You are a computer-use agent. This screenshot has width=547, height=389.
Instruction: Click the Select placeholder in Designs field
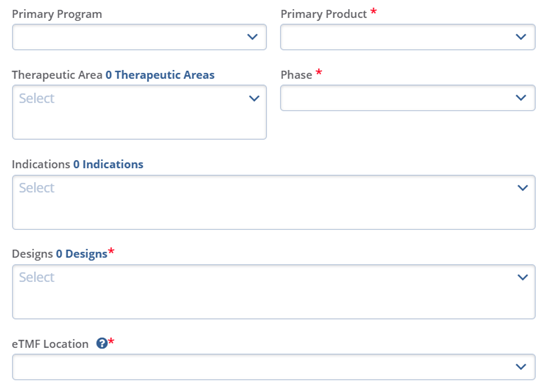point(37,277)
